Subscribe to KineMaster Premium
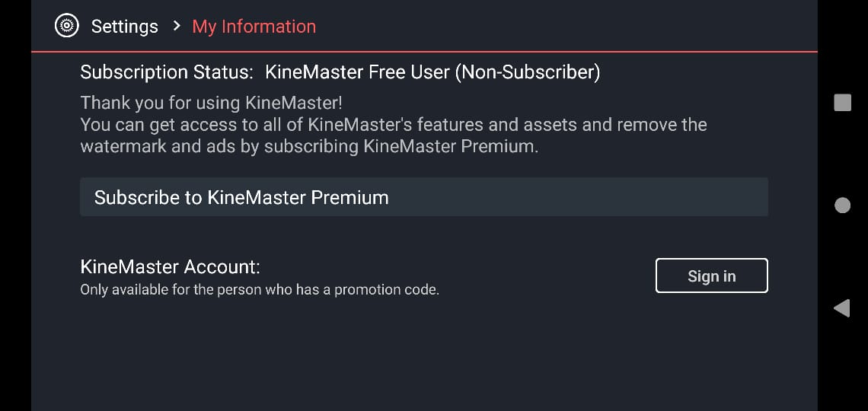 pos(424,197)
